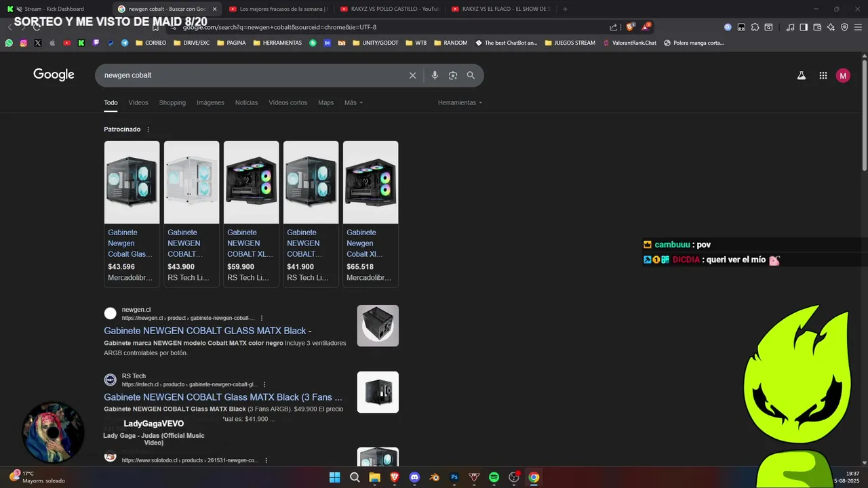Open Gabinete NEWGEN COBALT GLASS MATX Black link

coord(208,331)
